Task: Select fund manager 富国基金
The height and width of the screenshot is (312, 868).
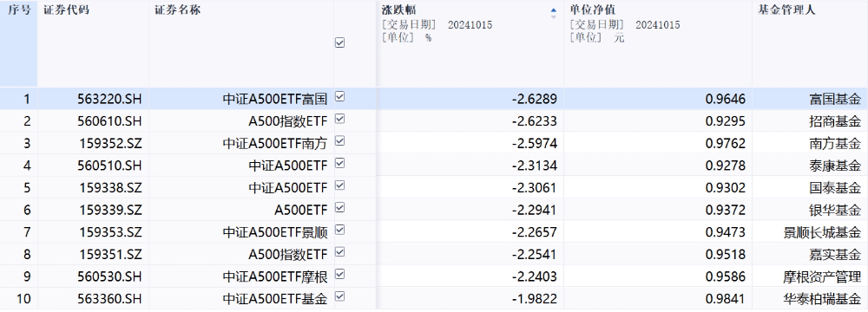Action: coord(835,100)
